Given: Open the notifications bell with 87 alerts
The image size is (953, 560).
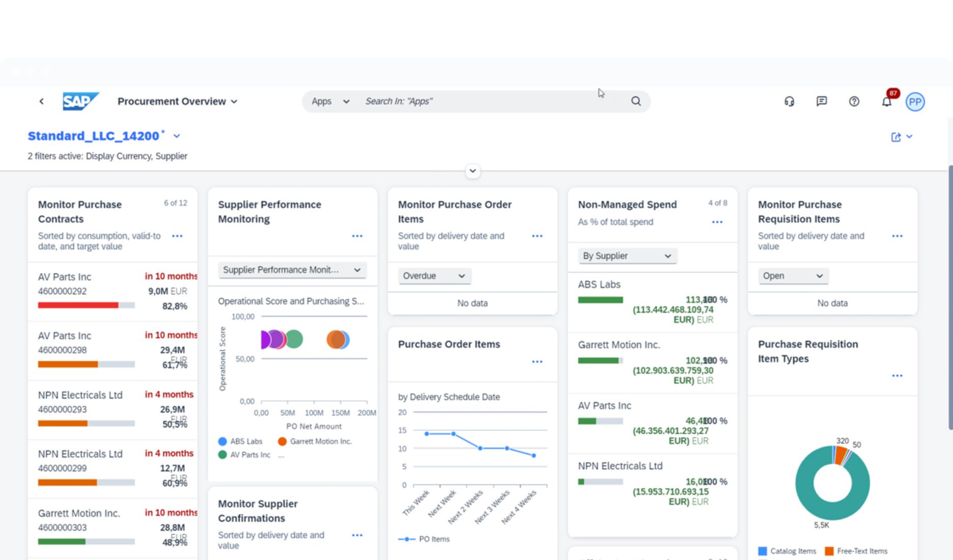Looking at the screenshot, I should tap(886, 101).
